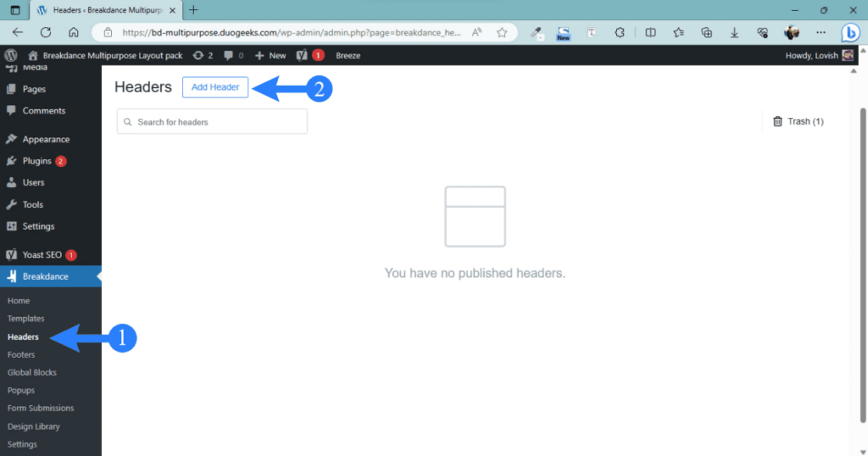This screenshot has height=456, width=868.
Task: Select the Headers Breakdance Multipurpose tab
Action: tap(105, 10)
